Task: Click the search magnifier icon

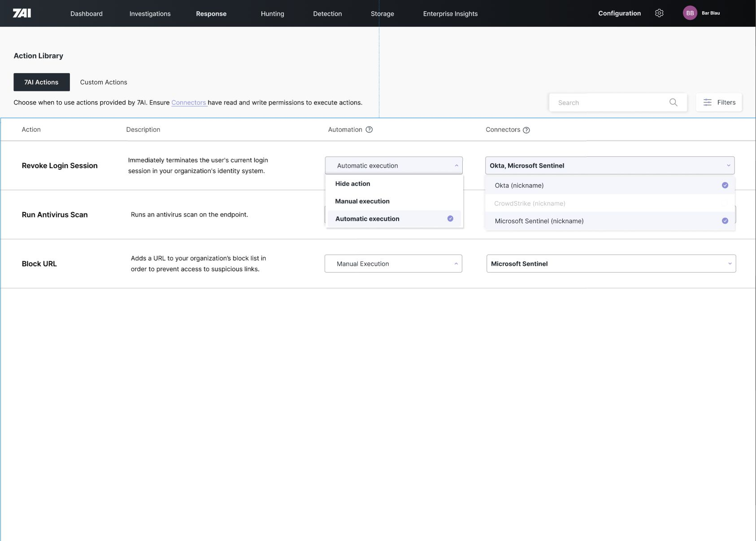Action: coord(673,102)
